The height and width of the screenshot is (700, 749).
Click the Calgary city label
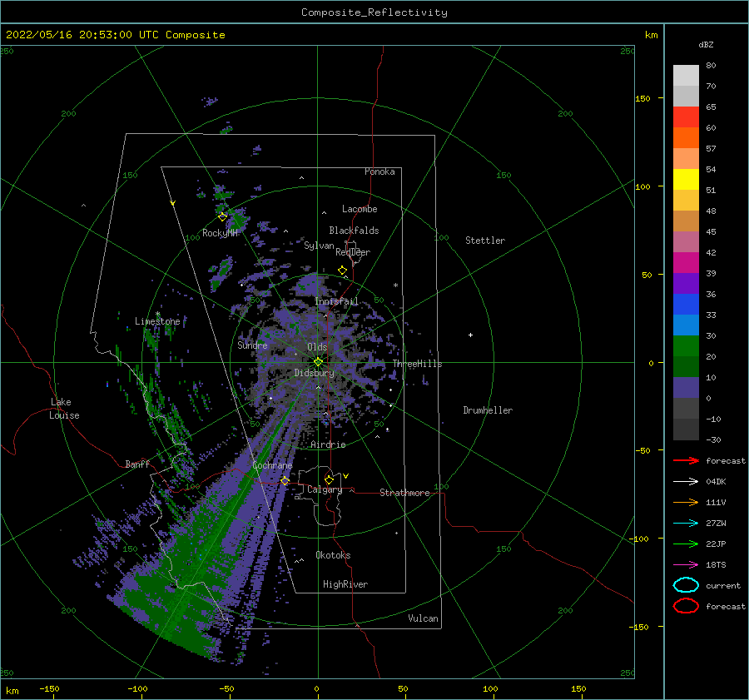(325, 489)
